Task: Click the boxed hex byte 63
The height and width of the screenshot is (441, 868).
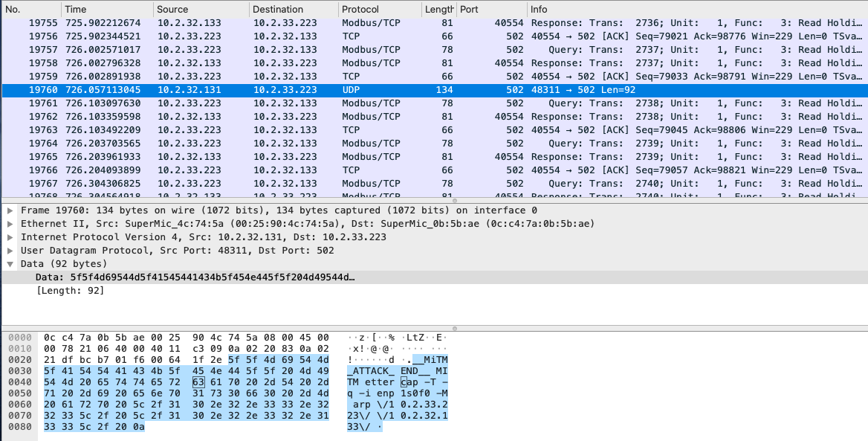Action: [198, 382]
